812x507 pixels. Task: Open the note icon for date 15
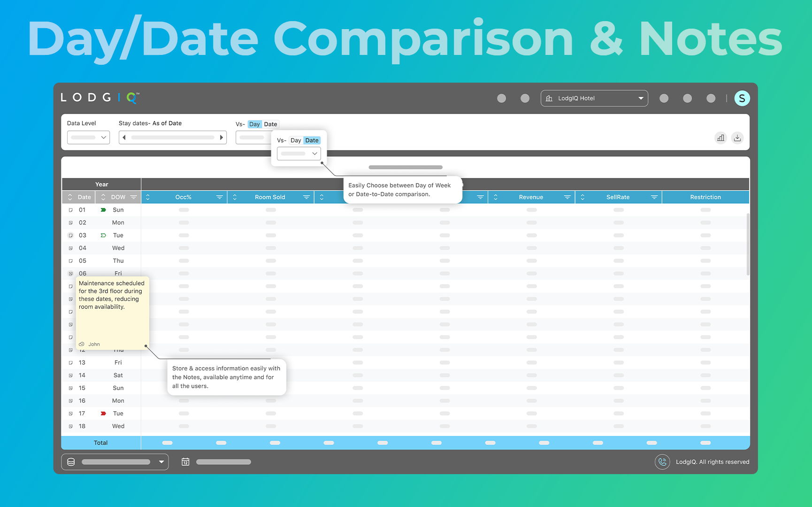click(71, 388)
